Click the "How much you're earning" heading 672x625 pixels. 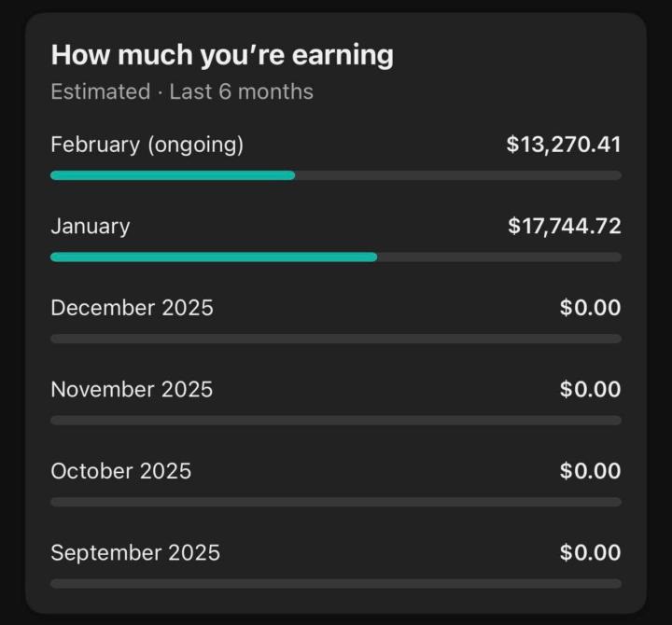point(222,55)
